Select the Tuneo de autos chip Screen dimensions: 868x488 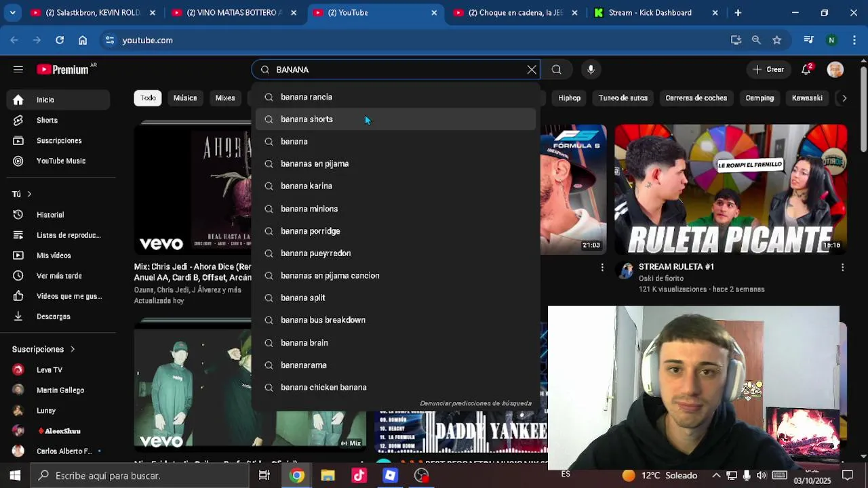pyautogui.click(x=623, y=98)
